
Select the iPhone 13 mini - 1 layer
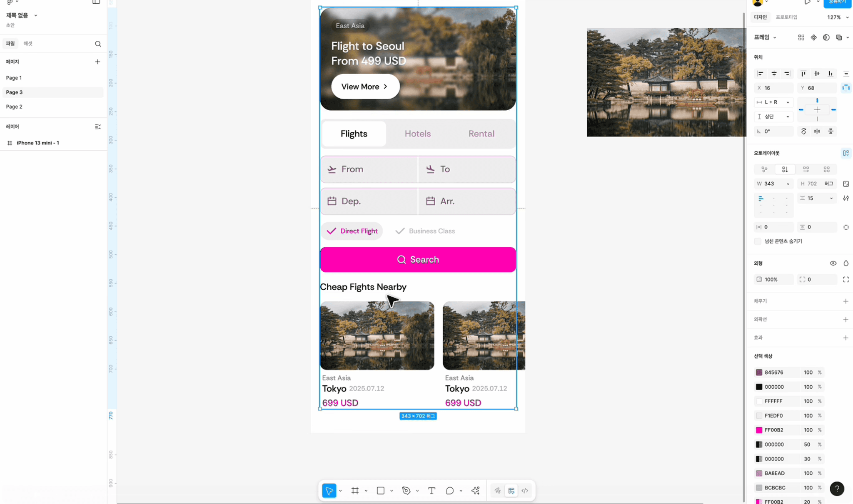37,143
